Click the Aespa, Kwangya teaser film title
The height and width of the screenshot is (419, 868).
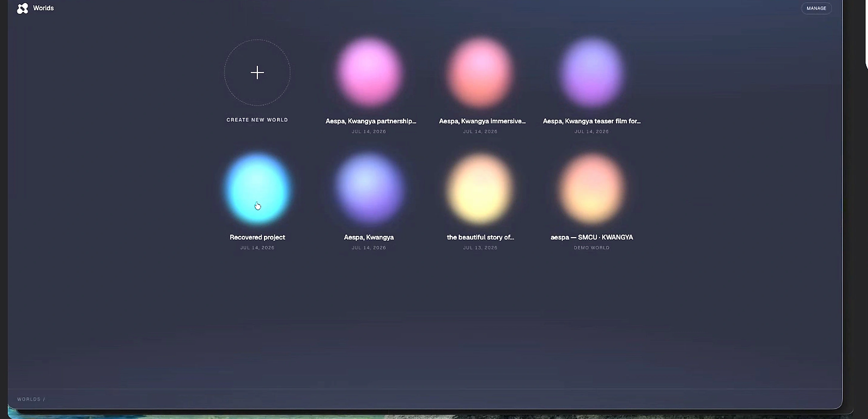[592, 121]
